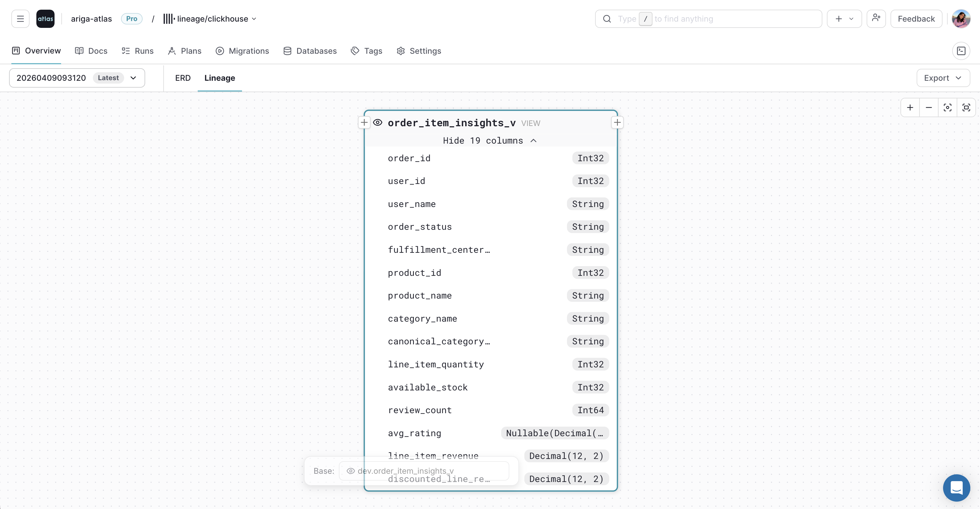Open the lineage/clickhouse breadcrumb dropdown
This screenshot has height=509, width=980.
(x=254, y=18)
